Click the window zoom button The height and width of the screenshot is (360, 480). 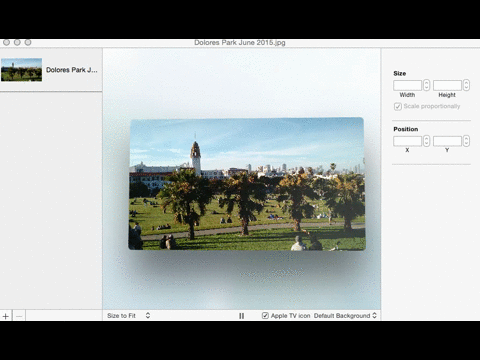click(28, 42)
